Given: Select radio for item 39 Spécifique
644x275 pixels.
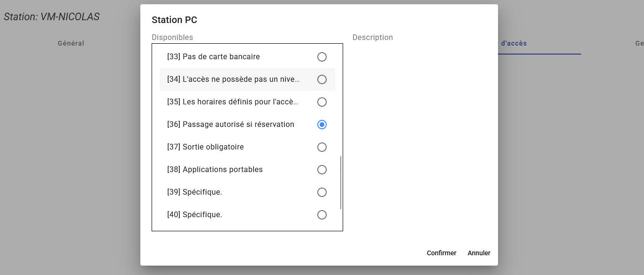Looking at the screenshot, I should click(322, 192).
